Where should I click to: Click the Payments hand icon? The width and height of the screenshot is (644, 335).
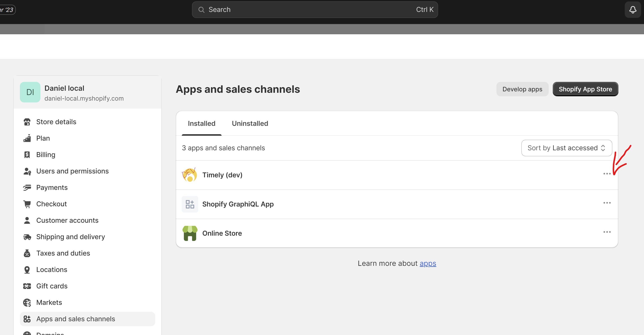click(27, 188)
